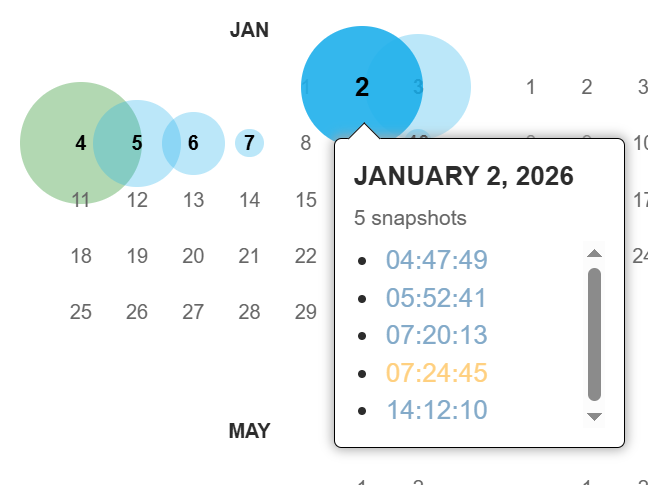
Task: Click the JAN month heading
Action: [249, 30]
